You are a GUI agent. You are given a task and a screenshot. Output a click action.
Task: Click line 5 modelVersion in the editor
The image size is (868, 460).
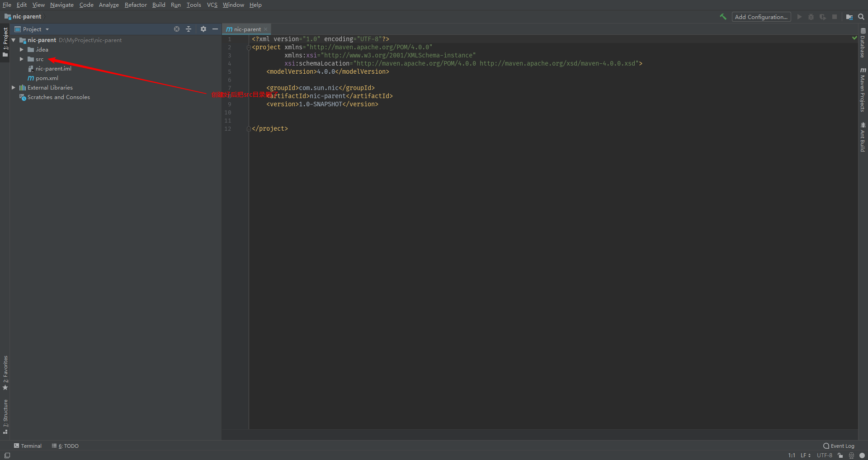tap(328, 72)
